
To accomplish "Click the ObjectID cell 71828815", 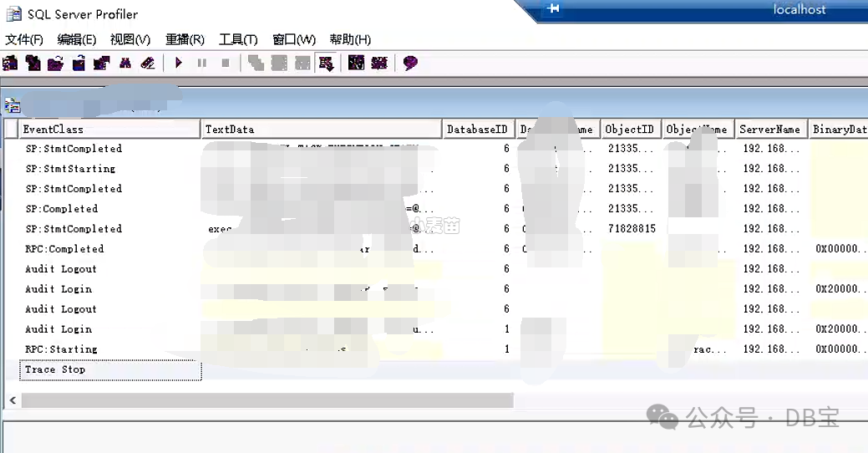I will (x=632, y=229).
